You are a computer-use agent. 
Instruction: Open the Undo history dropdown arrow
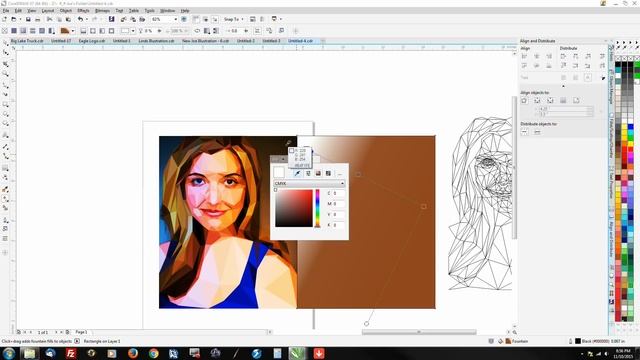(x=87, y=19)
